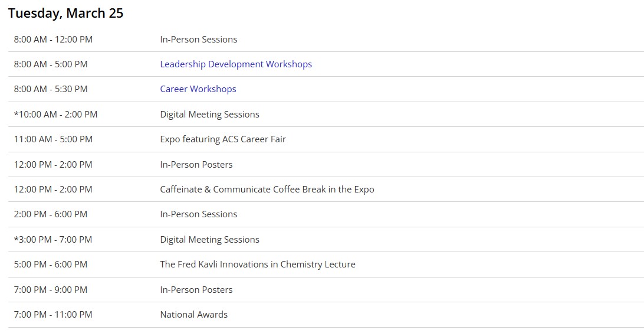Click the 8:00 AM - 12:00 PM time
The height and width of the screenshot is (333, 644).
pyautogui.click(x=53, y=40)
